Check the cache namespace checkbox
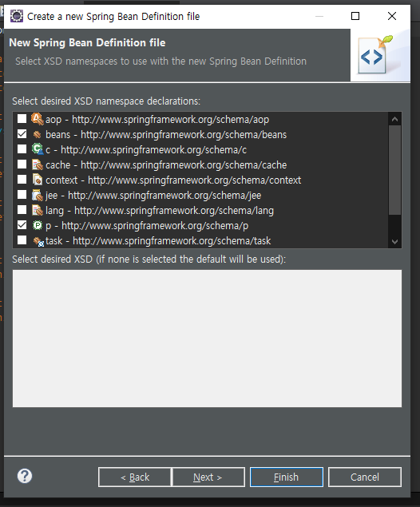420x507 pixels. 22,164
